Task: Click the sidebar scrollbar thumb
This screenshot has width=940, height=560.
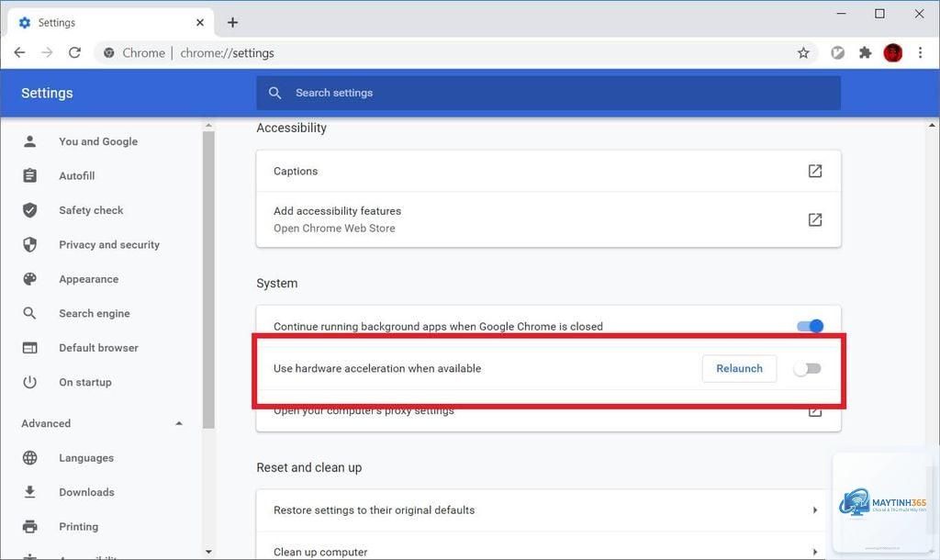Action: pos(208,279)
